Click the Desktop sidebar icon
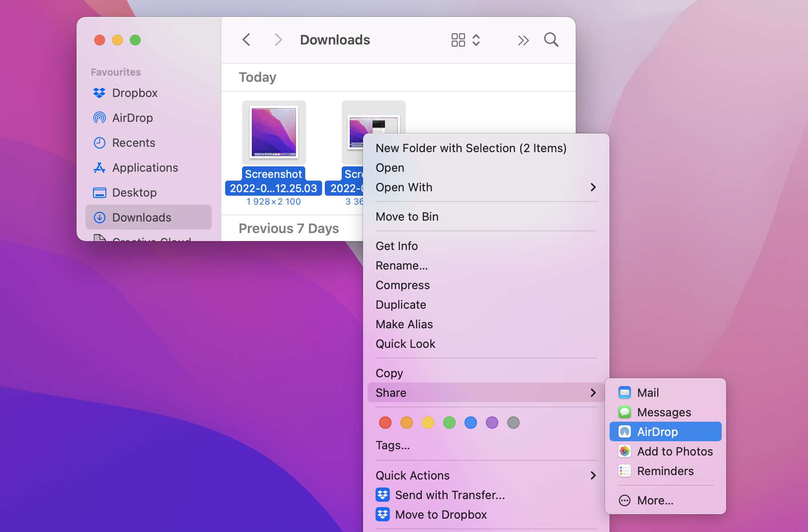This screenshot has height=532, width=808. tap(99, 193)
